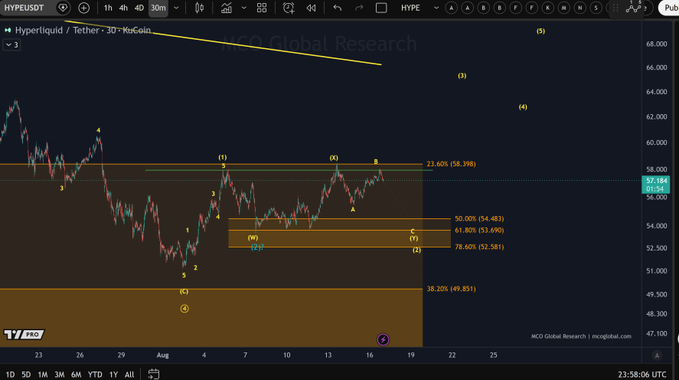Click the symbol logo next to Hyperliquid
This screenshot has width=679, height=380.
point(8,30)
